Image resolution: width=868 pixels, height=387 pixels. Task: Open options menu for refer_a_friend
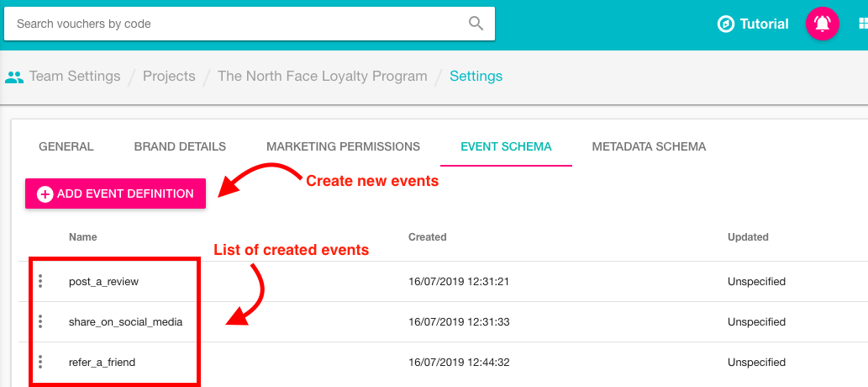point(40,363)
